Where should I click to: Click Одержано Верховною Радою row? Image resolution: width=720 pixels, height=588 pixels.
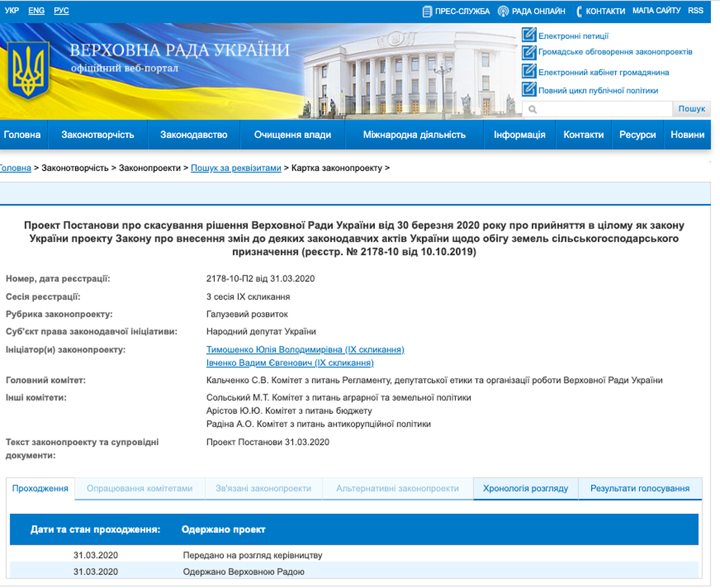point(354,572)
